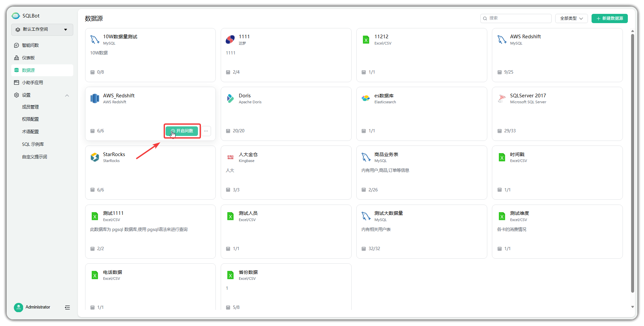Click the 人大金仓 Kingbase icon

click(230, 157)
